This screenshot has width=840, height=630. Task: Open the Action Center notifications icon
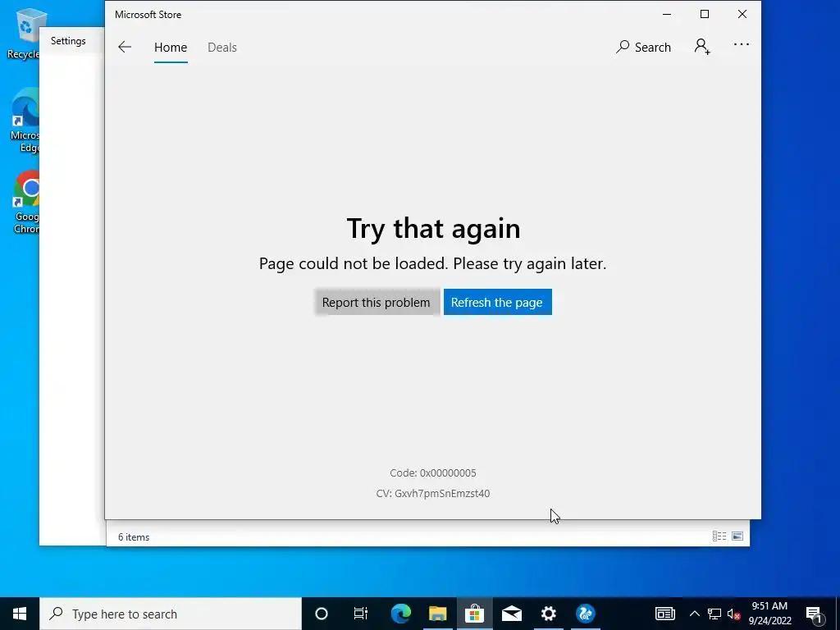coord(815,614)
